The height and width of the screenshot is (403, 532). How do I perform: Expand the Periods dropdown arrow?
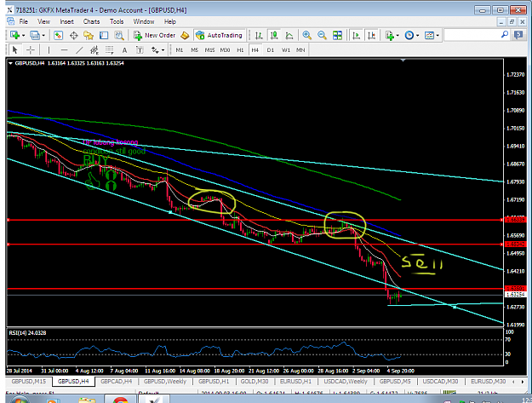point(418,35)
